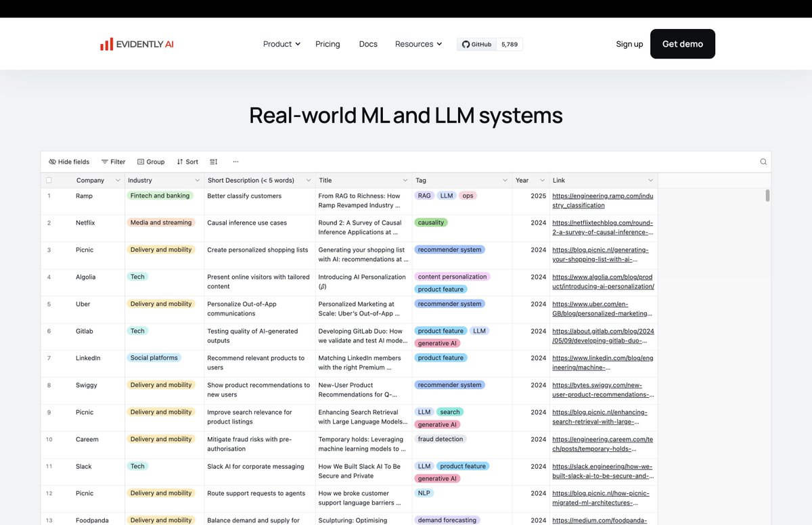Image resolution: width=812 pixels, height=525 pixels.
Task: Click the table search magnifier icon
Action: pos(763,162)
